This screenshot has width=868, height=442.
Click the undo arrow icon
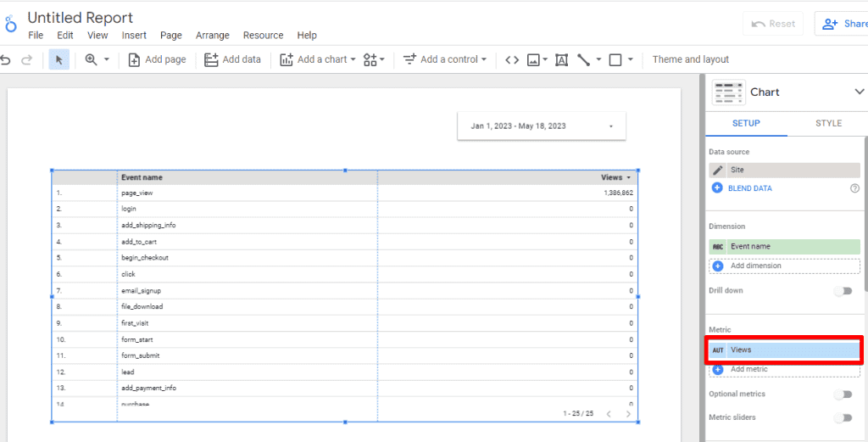point(6,60)
